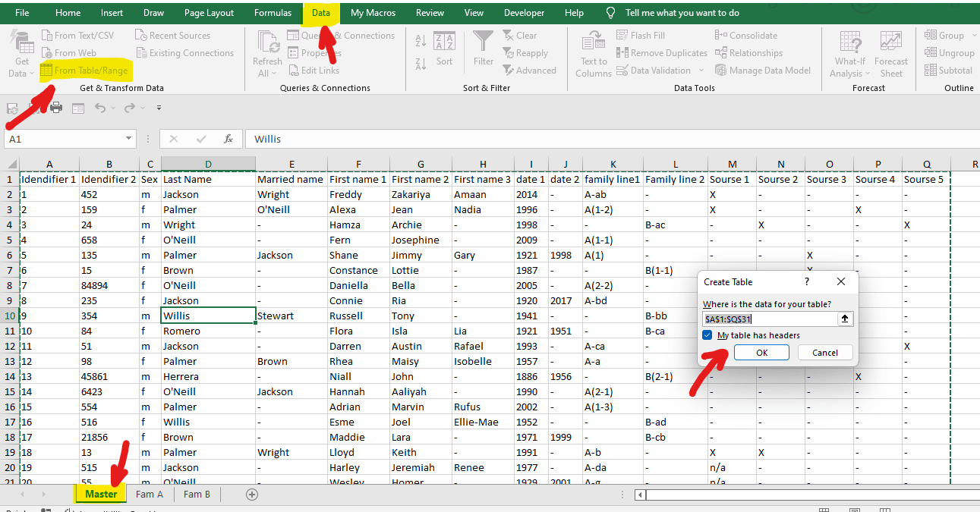Click From Text/CSV import button
Image resolution: width=980 pixels, height=512 pixels.
click(x=77, y=36)
